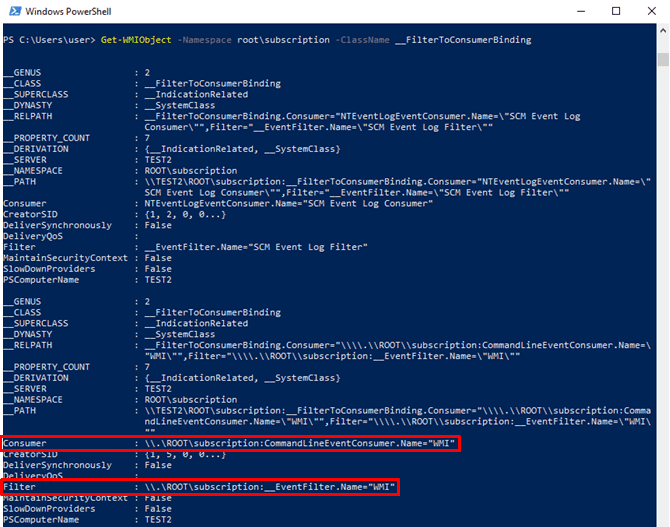This screenshot has width=670, height=527.
Task: Click the second __RELPATH value with CommandLineEventConsumer
Action: (398, 350)
